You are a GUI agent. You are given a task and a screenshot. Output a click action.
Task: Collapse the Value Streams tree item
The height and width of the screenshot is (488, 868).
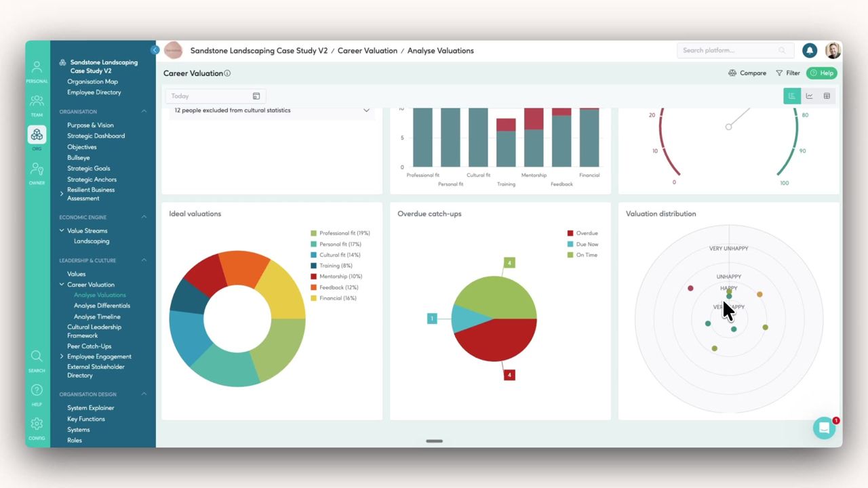pos(62,230)
